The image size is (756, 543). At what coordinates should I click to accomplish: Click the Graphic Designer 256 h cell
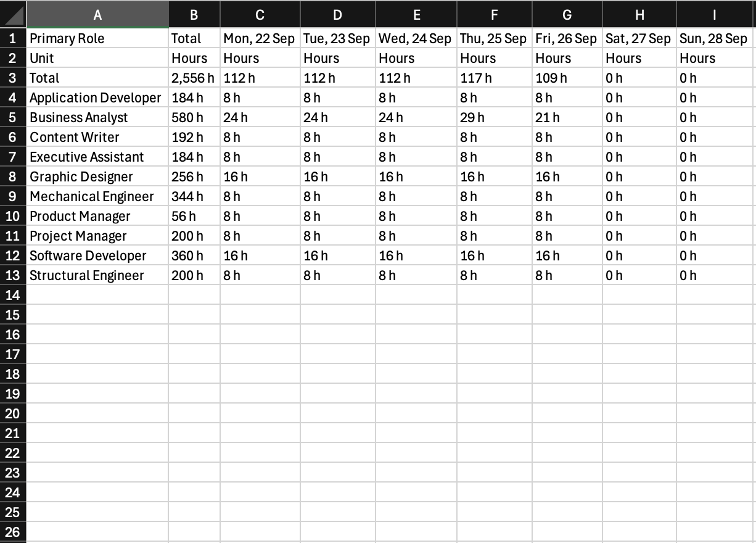(194, 176)
